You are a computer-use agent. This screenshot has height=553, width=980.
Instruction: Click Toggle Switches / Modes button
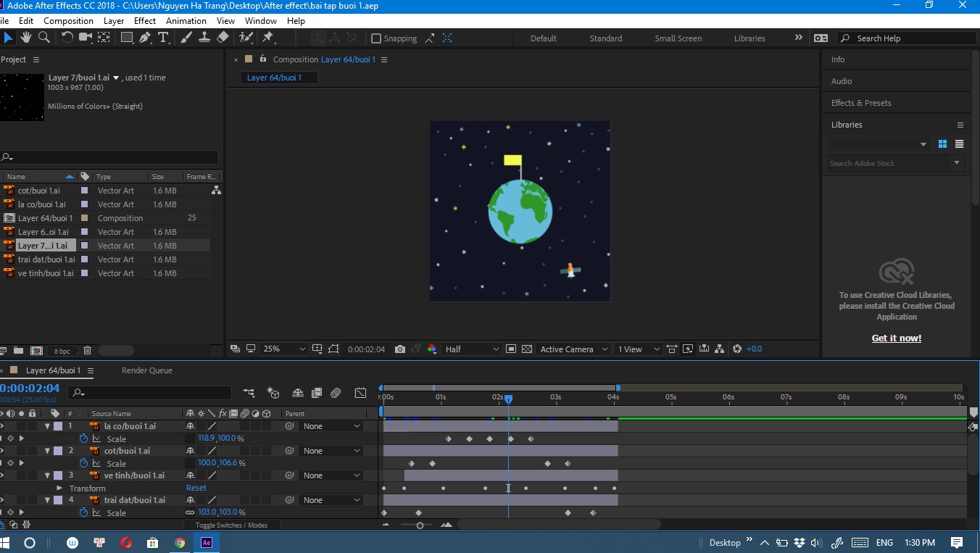pos(231,525)
